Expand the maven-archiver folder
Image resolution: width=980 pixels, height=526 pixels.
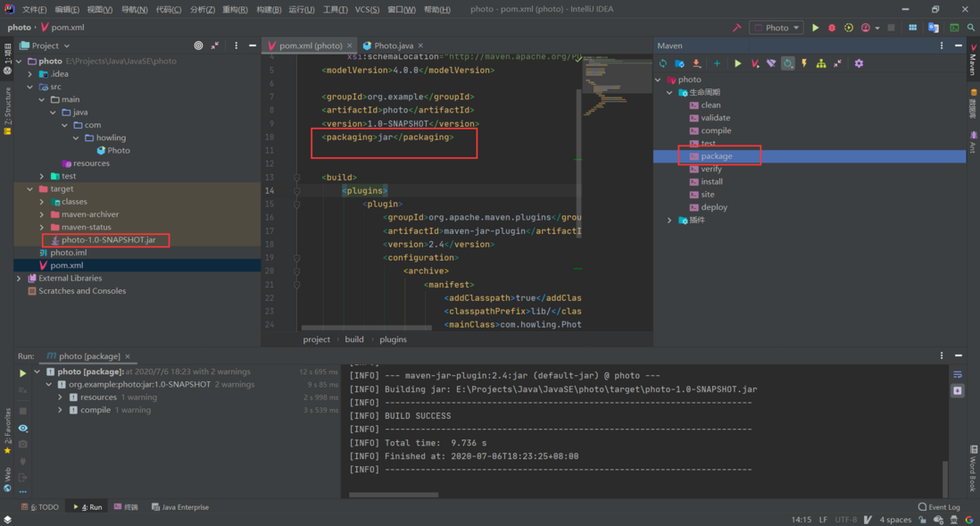pos(42,214)
